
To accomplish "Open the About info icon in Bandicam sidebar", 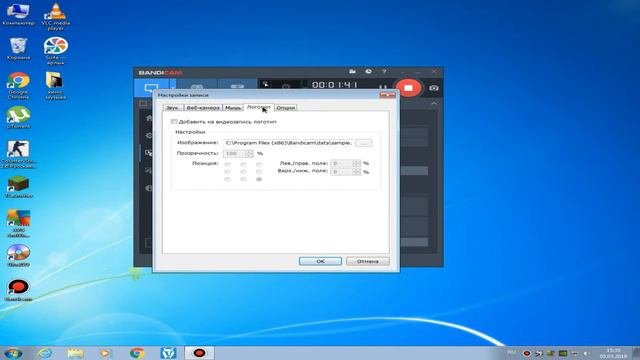I will coord(149,188).
